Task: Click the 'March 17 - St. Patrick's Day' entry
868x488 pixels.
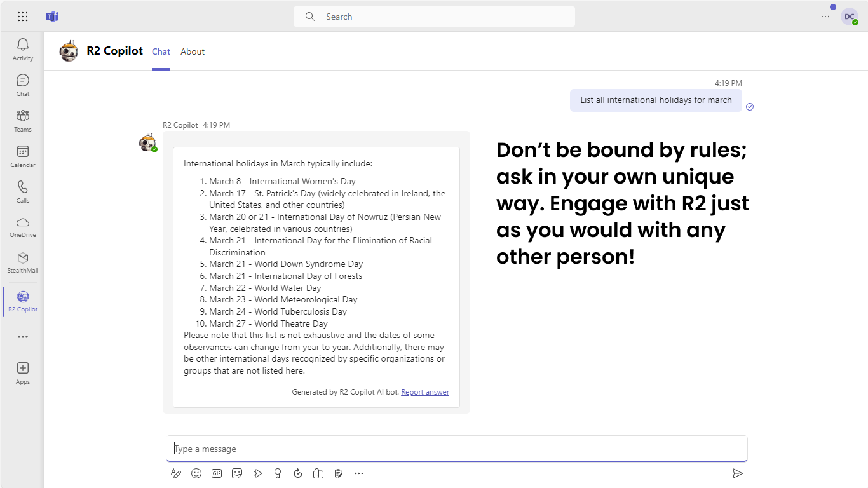Action: point(327,199)
